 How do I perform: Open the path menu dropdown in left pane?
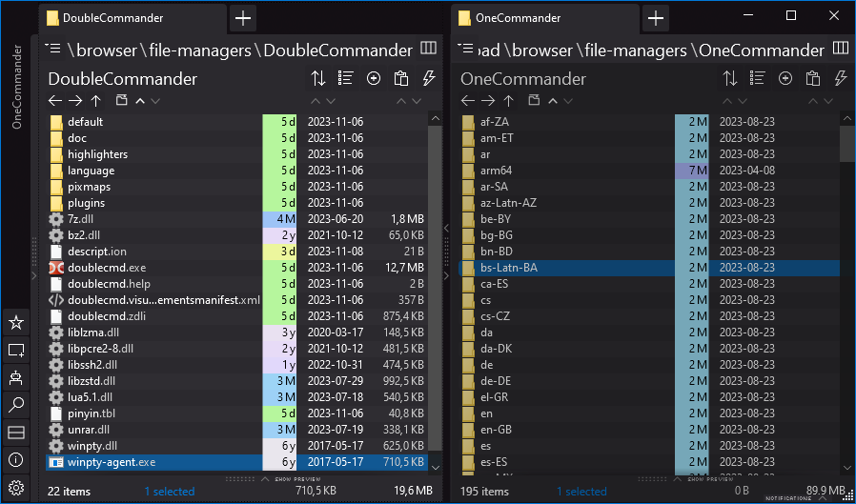(x=53, y=50)
